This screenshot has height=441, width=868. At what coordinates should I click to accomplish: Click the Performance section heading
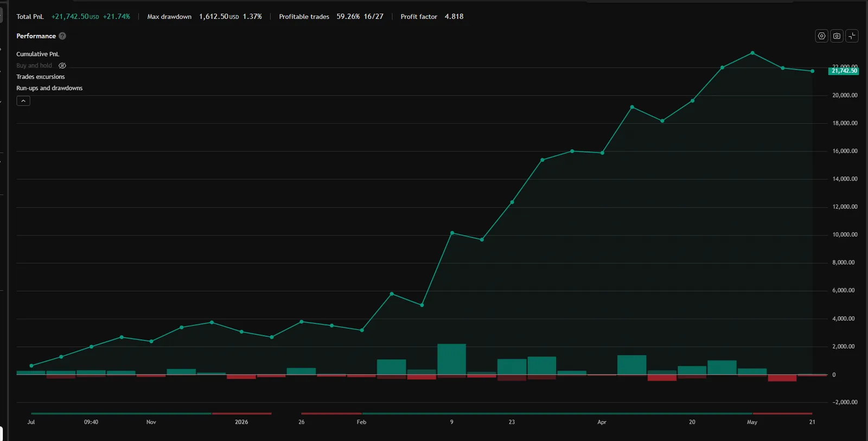coord(36,36)
